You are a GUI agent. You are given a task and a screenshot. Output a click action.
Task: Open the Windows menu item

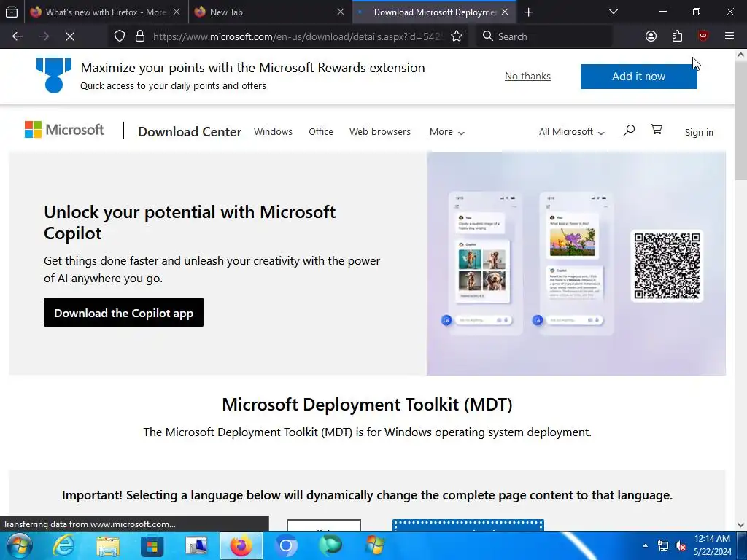click(x=273, y=131)
